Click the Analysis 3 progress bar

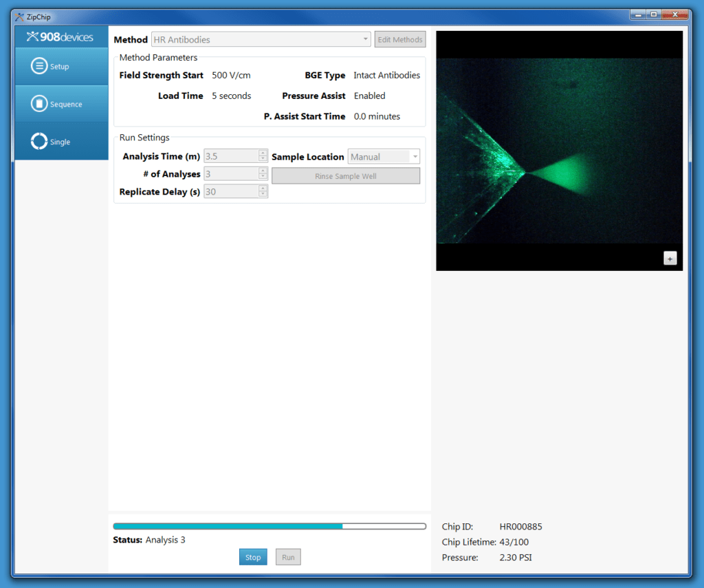269,525
